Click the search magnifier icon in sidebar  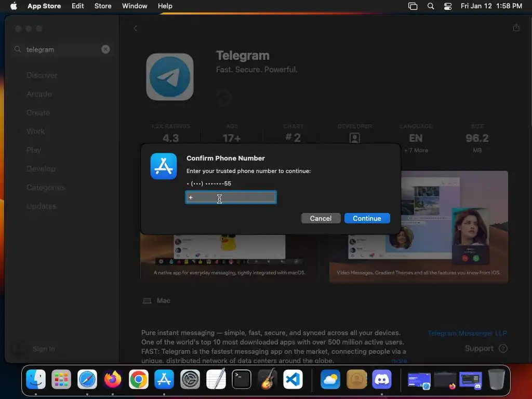(18, 49)
